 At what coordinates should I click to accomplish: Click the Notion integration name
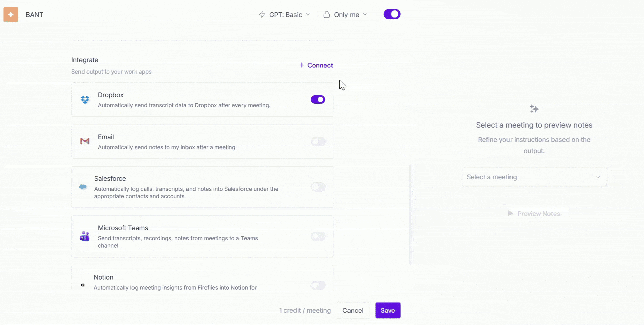[x=103, y=277]
